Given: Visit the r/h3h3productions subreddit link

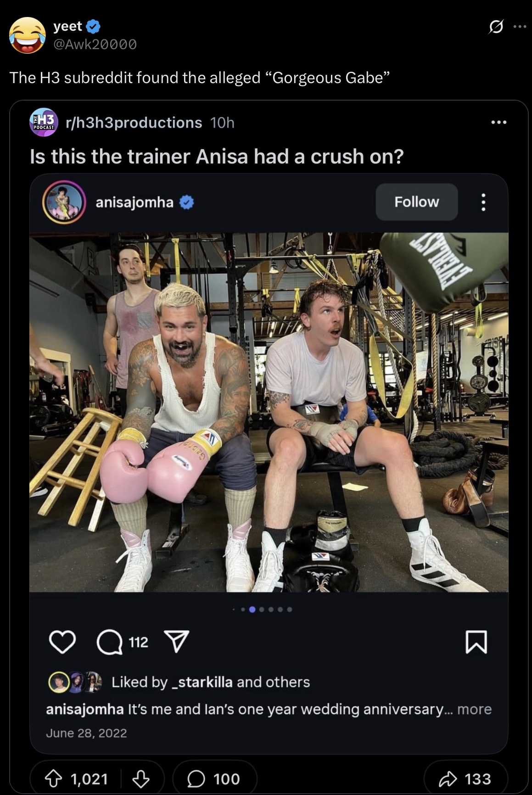Looking at the screenshot, I should 134,123.
